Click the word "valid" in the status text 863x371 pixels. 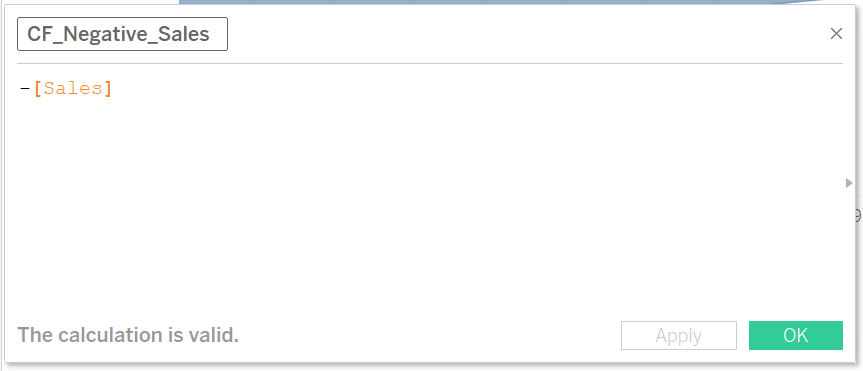pyautogui.click(x=214, y=335)
